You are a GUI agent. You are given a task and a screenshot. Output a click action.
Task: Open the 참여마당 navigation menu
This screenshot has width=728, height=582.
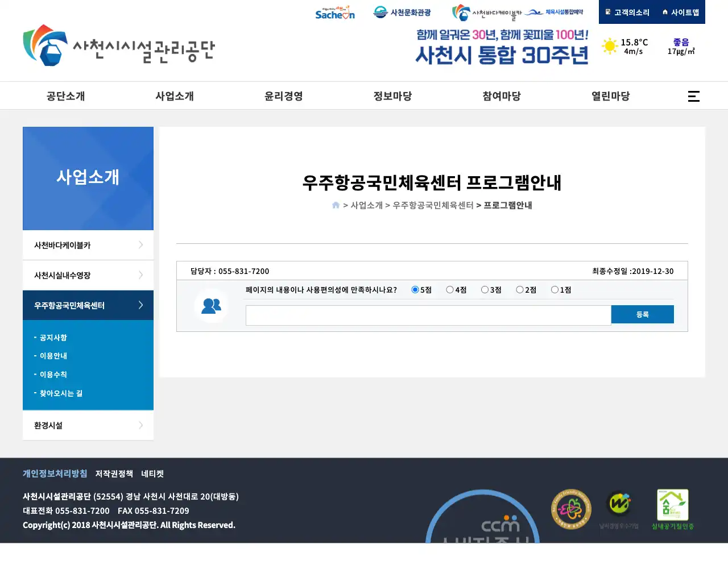point(501,96)
